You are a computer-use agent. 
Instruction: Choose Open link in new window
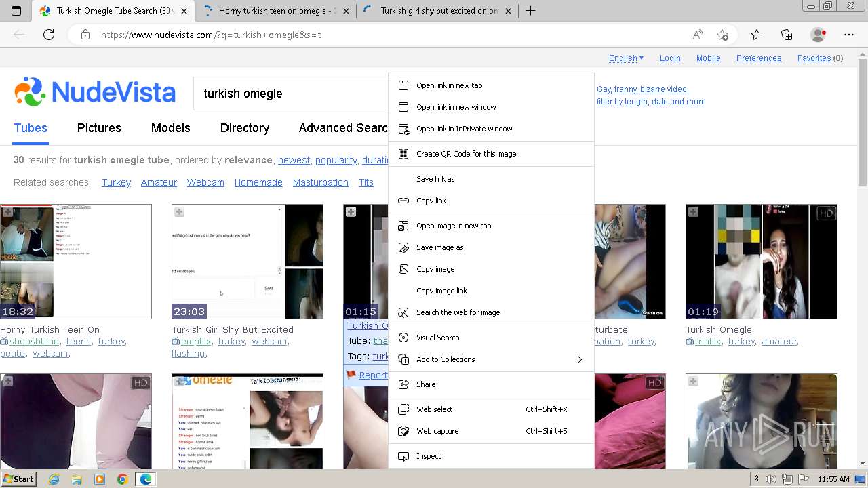tap(491, 107)
